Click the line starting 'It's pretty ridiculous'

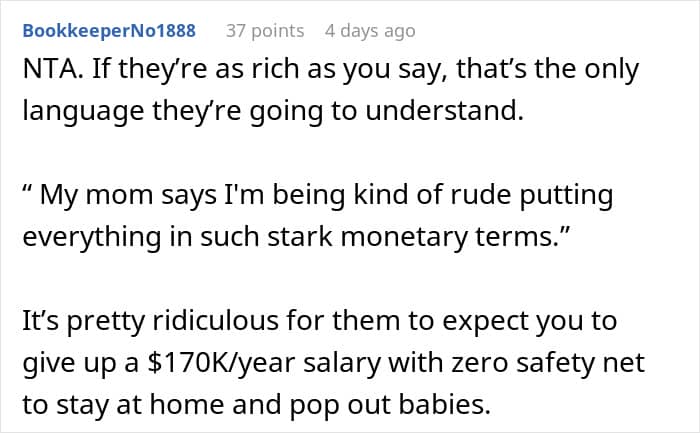click(x=320, y=321)
